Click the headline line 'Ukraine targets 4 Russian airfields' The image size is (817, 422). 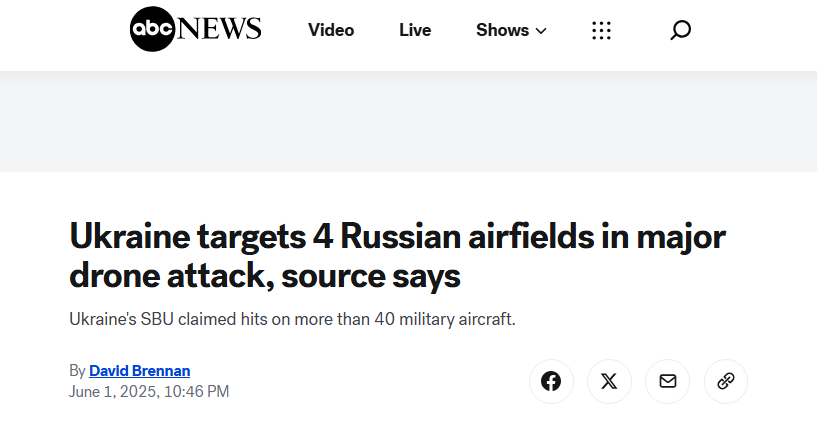point(331,237)
